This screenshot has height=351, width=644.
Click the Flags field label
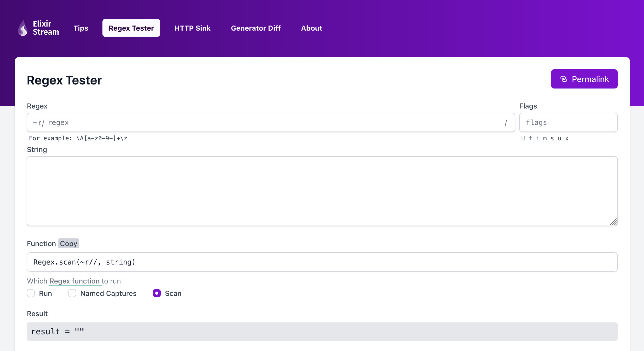click(x=528, y=106)
